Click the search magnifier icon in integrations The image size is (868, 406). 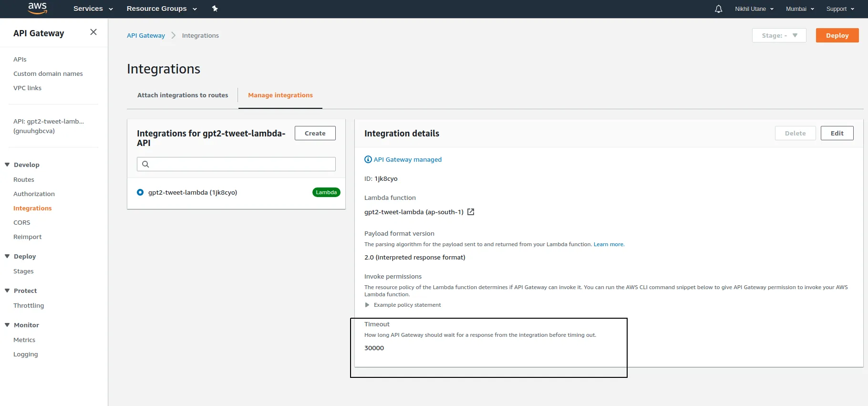tap(146, 164)
